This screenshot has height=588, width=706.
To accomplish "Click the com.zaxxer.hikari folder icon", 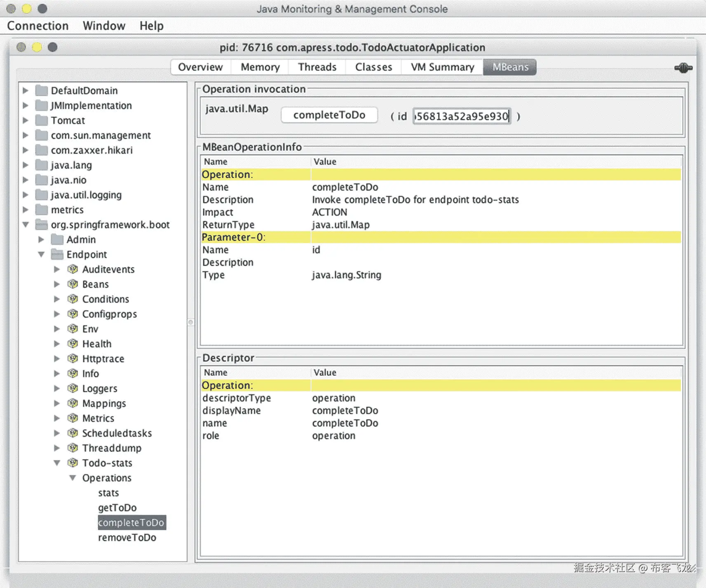I will pos(41,150).
